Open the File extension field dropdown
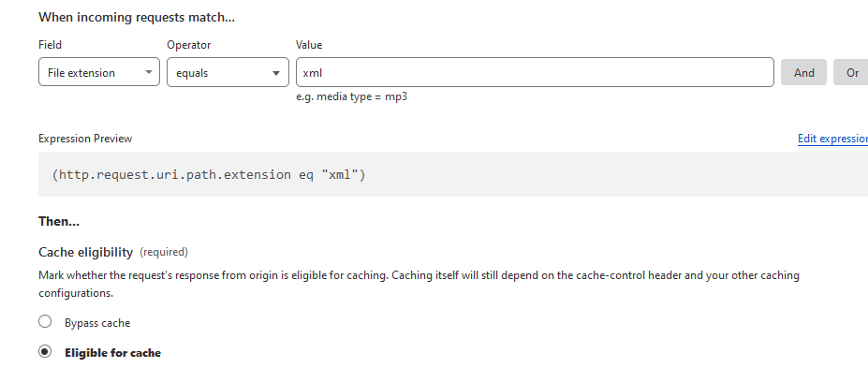The height and width of the screenshot is (368, 868). (99, 72)
